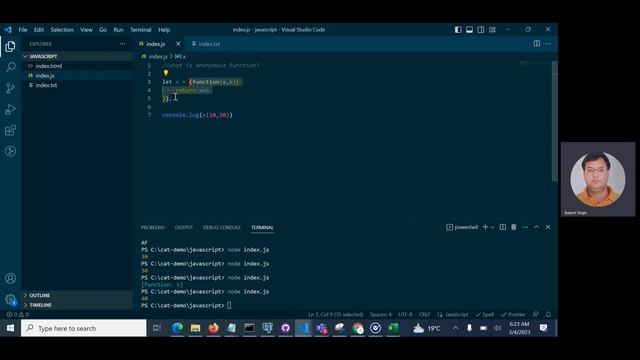Open Firefox from the taskbar
The height and width of the screenshot is (360, 640).
(x=213, y=328)
